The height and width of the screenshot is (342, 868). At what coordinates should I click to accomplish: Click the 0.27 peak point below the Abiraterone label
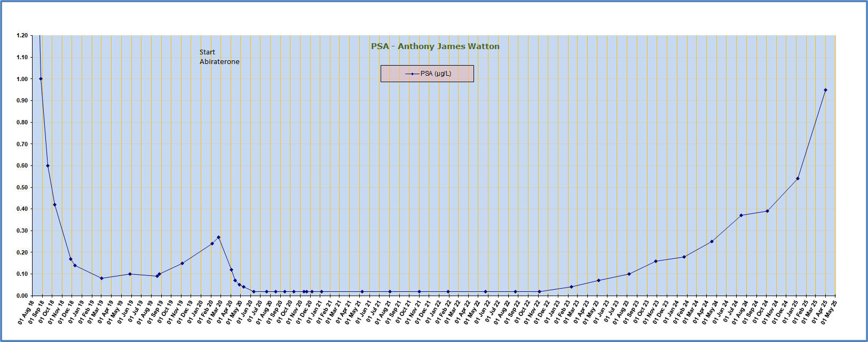tap(218, 237)
